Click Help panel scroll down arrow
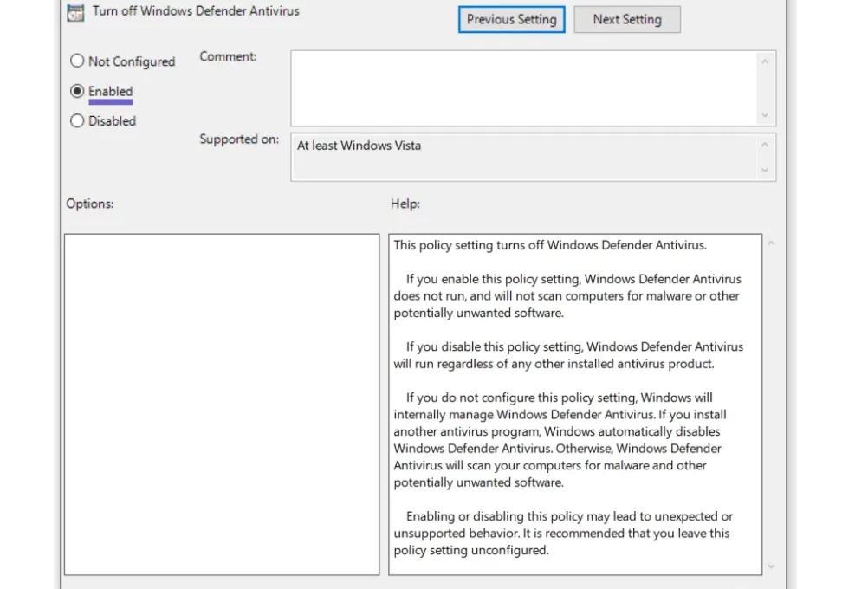This screenshot has height=589, width=868. (x=771, y=566)
